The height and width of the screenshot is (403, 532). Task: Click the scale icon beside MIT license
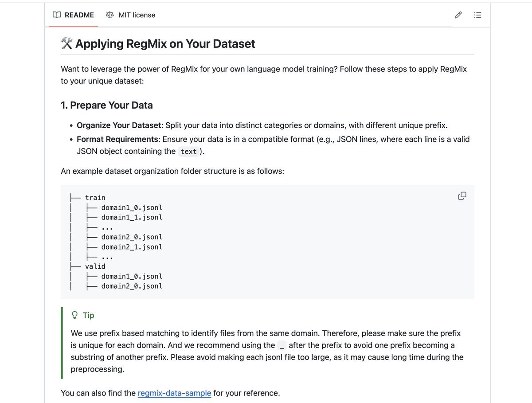(110, 15)
